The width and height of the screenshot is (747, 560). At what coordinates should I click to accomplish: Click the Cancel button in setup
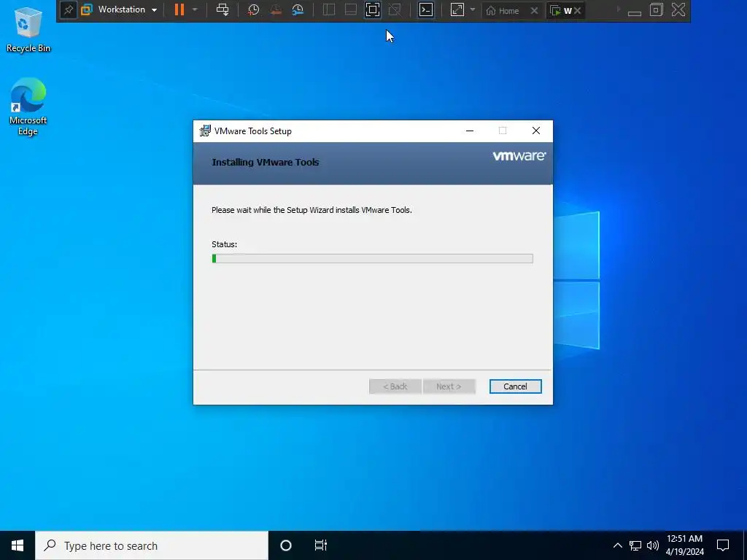coord(515,386)
